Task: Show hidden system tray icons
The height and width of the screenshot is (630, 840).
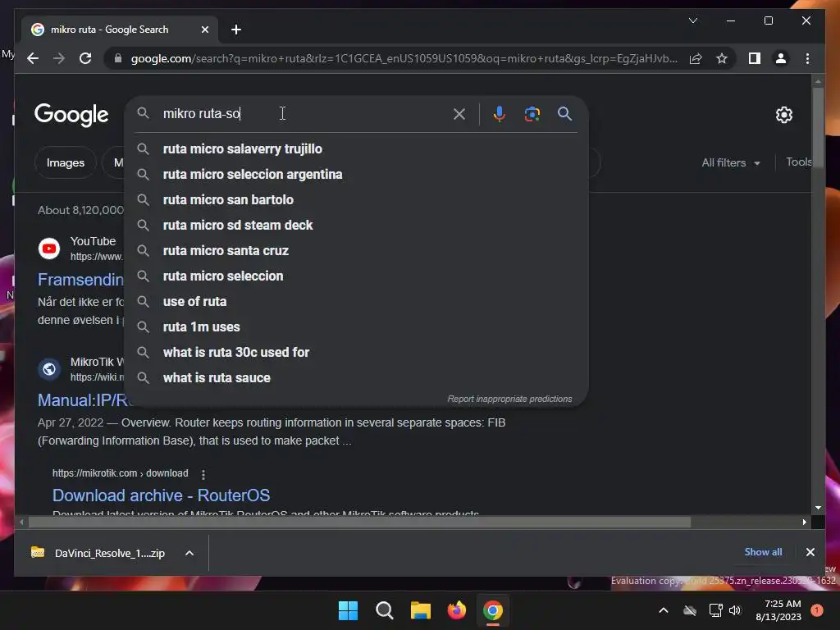Action: click(x=663, y=610)
